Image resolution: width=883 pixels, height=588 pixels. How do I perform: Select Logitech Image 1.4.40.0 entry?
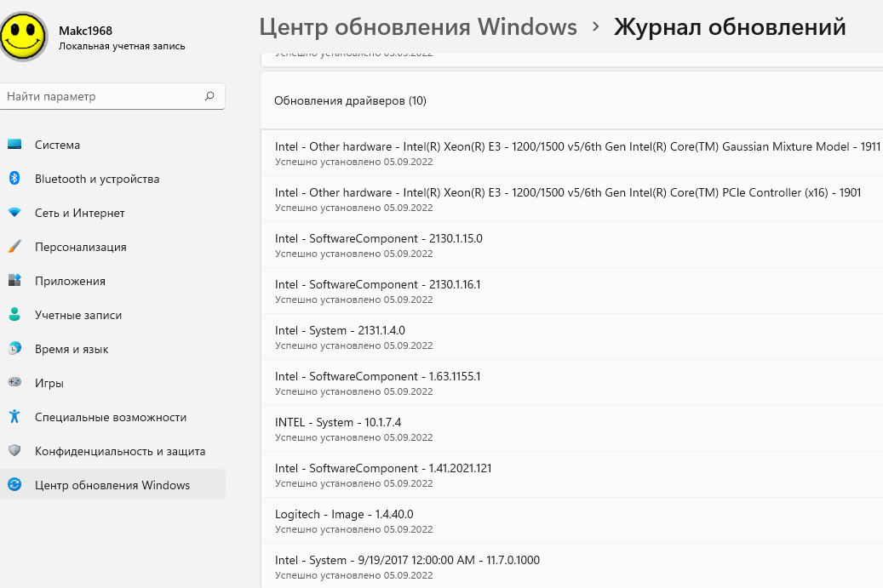click(x=571, y=521)
